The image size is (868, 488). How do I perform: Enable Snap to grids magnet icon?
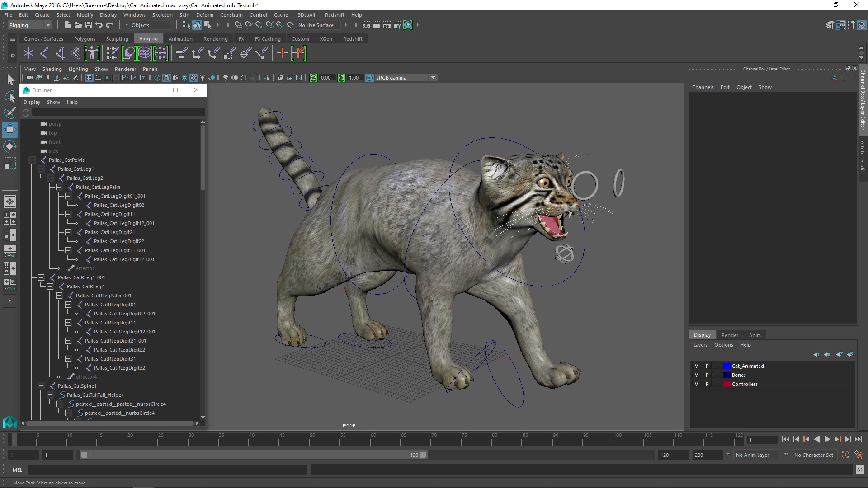[238, 25]
